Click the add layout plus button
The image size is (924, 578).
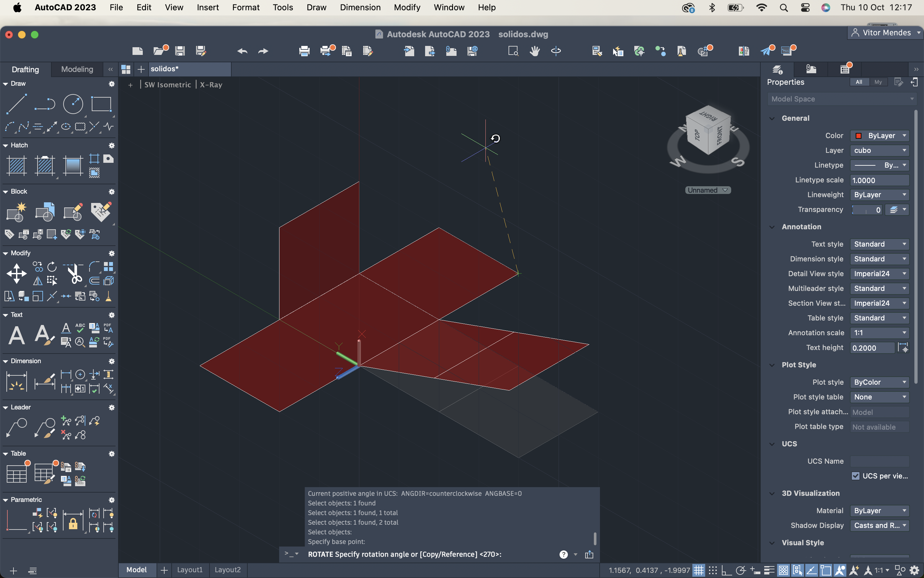164,570
